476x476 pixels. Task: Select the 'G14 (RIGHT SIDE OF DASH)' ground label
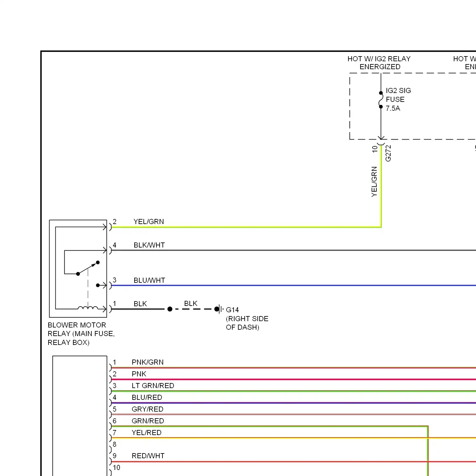(x=247, y=319)
